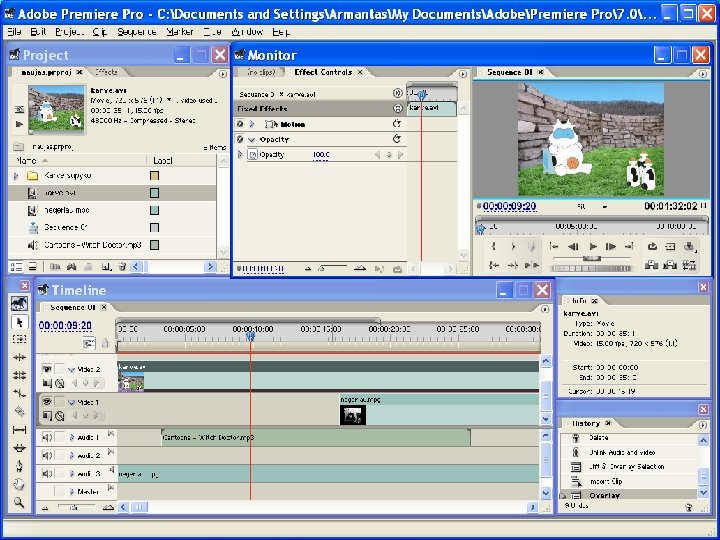This screenshot has height=540, width=720.
Task: Expand the Karve folder bin in Project
Action: click(x=17, y=176)
